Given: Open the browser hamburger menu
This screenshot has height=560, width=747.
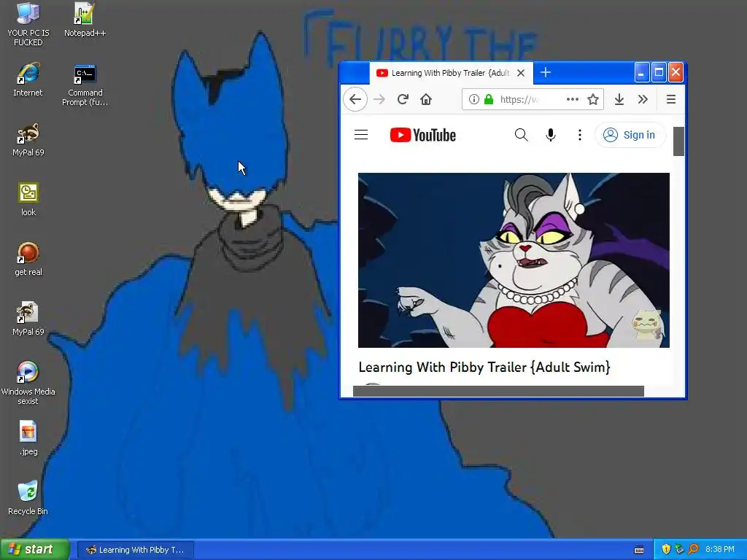Looking at the screenshot, I should point(671,99).
